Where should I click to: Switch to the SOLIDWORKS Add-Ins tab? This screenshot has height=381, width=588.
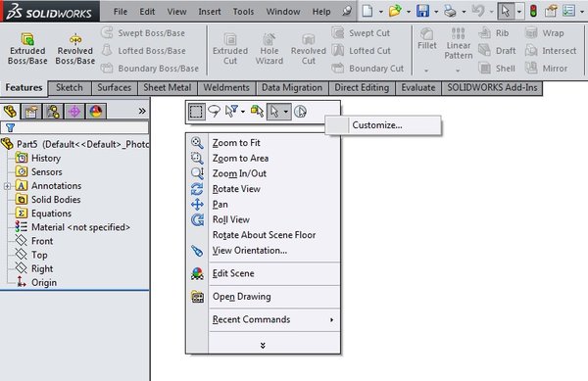[492, 88]
